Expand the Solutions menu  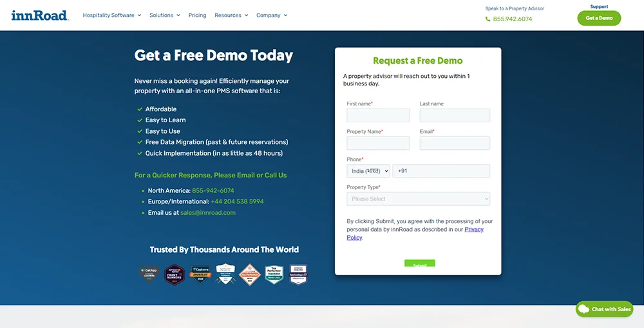coord(165,15)
